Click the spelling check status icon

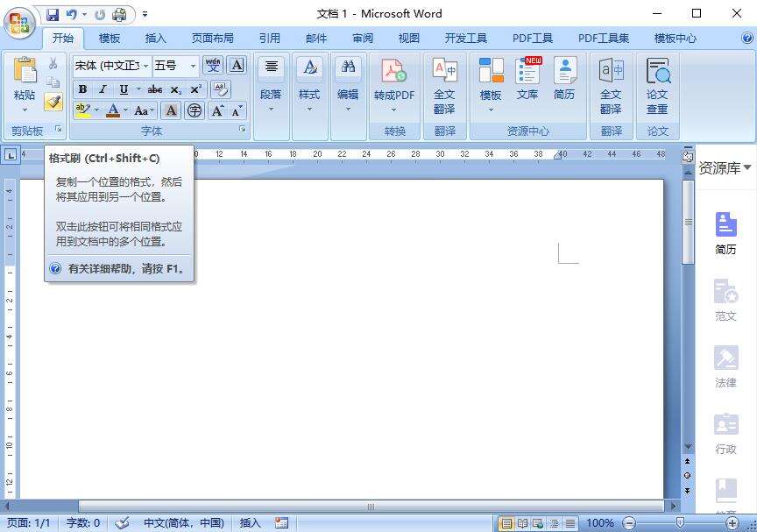pyautogui.click(x=122, y=523)
